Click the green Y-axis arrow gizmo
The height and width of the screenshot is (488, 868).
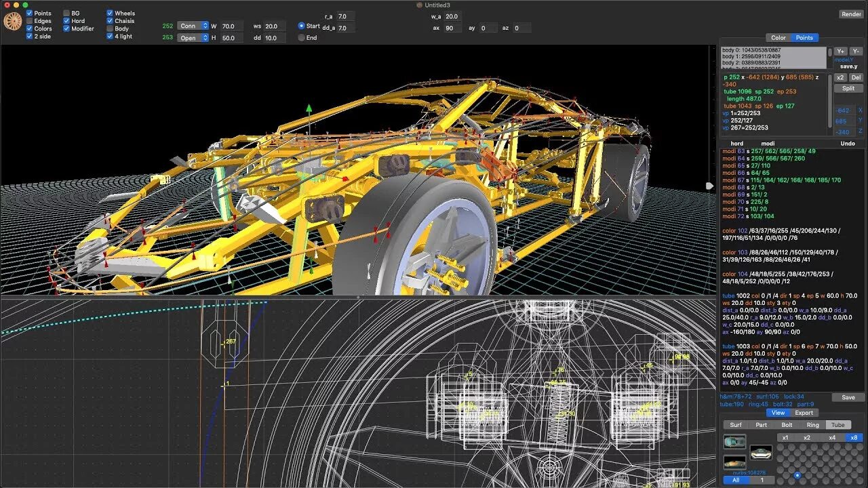309,108
